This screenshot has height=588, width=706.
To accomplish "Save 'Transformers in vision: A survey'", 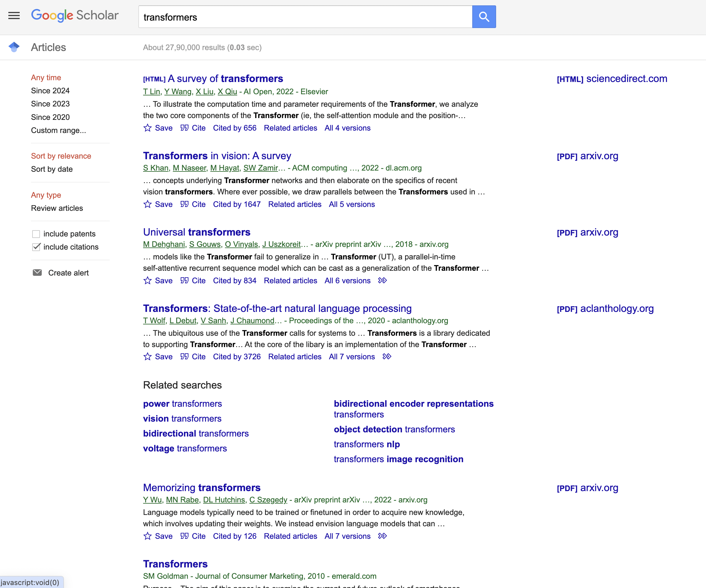I will pos(158,205).
